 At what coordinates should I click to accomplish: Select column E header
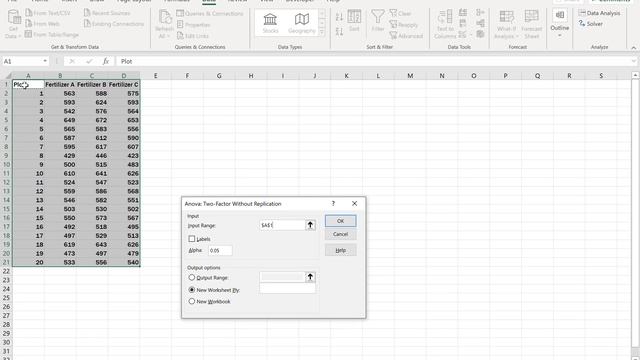pyautogui.click(x=156, y=76)
